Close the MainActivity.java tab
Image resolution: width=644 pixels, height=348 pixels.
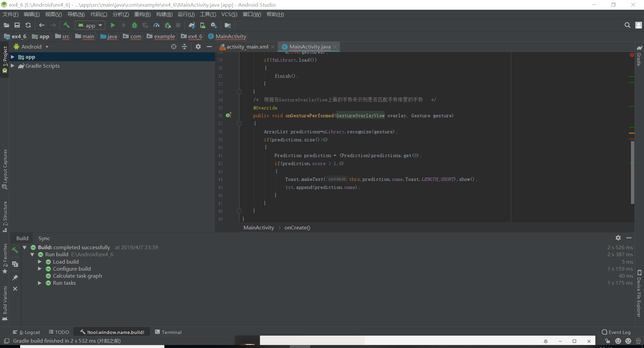tap(335, 47)
